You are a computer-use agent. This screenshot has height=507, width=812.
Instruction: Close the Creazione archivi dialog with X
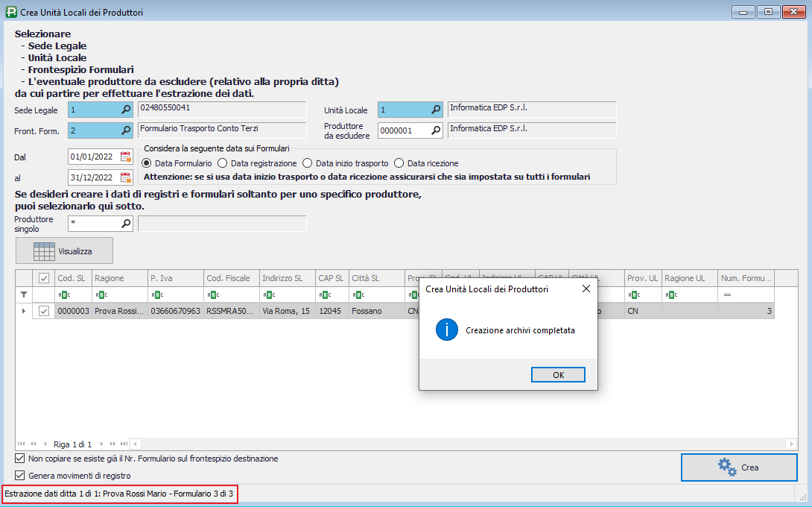(x=585, y=289)
